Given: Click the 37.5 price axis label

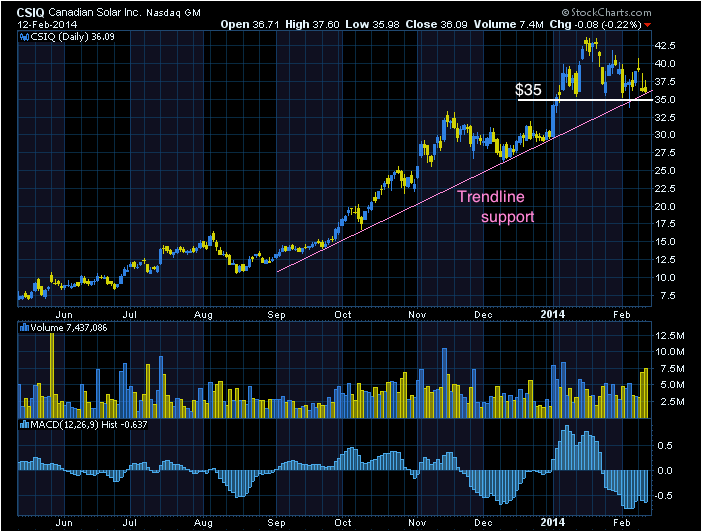Looking at the screenshot, I should pos(665,82).
